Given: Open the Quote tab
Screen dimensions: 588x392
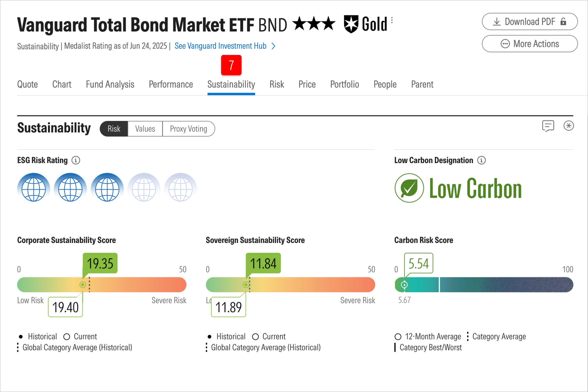Looking at the screenshot, I should pos(28,84).
